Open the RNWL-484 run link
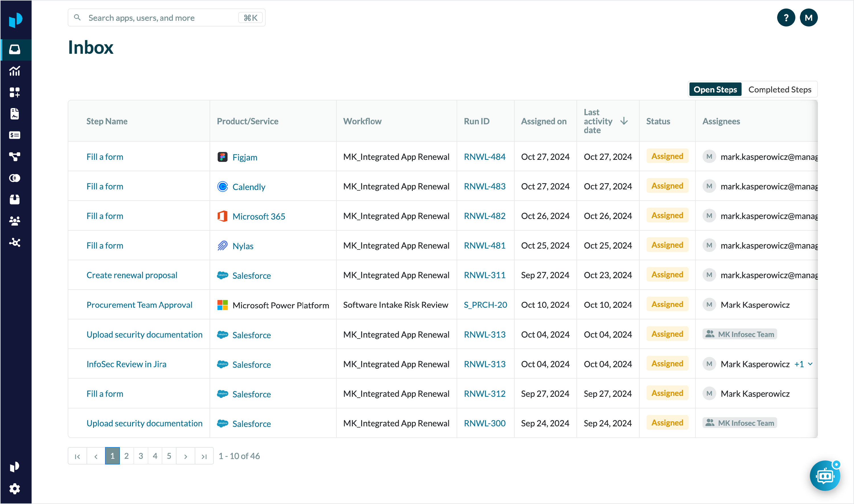 485,156
